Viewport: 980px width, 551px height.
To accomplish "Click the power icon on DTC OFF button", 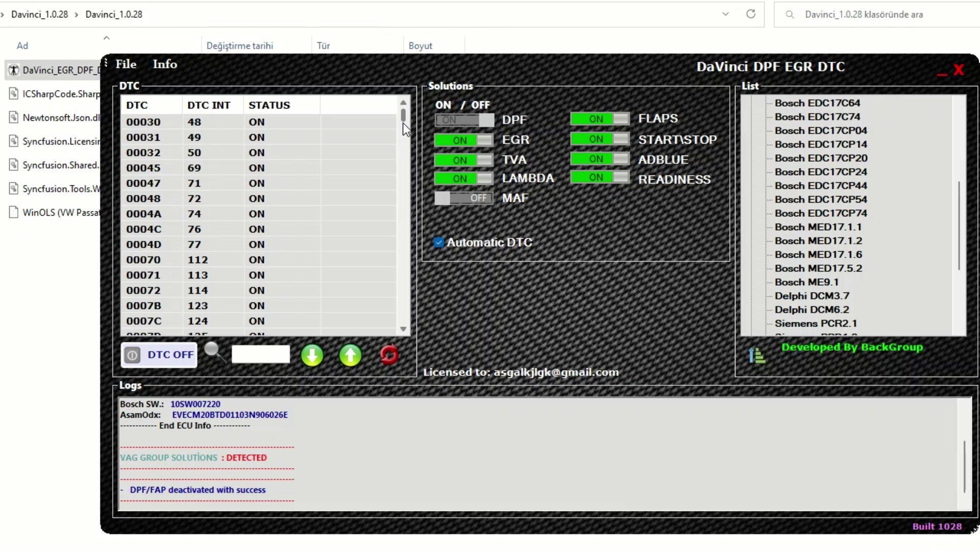I will (132, 355).
